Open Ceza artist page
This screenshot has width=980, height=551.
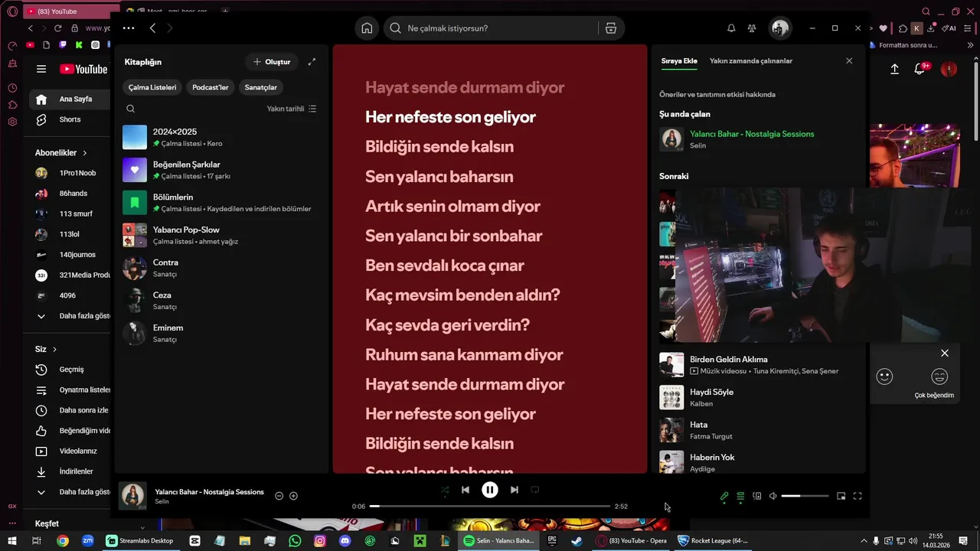221,301
